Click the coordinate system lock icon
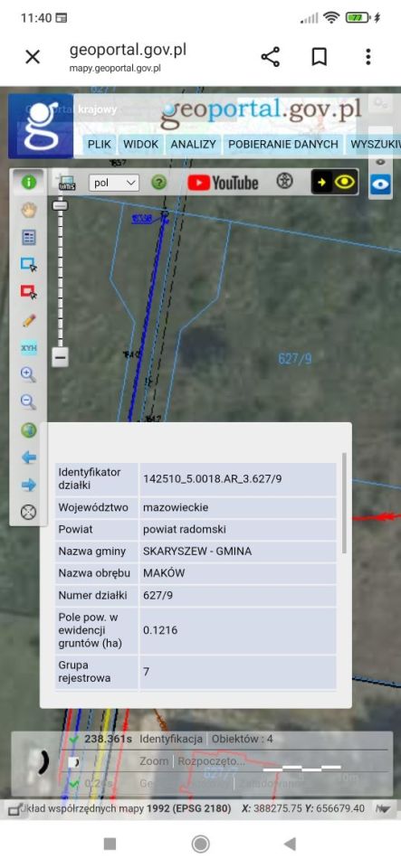The height and width of the screenshot is (868, 401). (15, 808)
